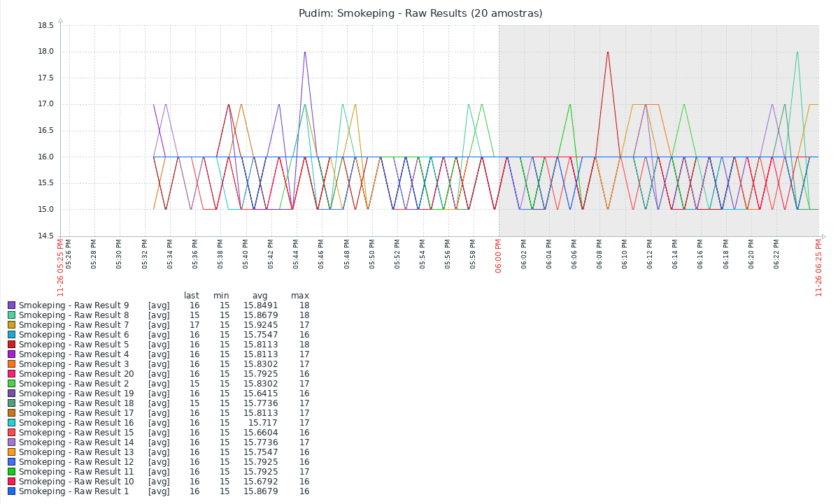This screenshot has width=838, height=504.
Task: Click the 15.9245 average value for Result 7
Action: (x=260, y=325)
